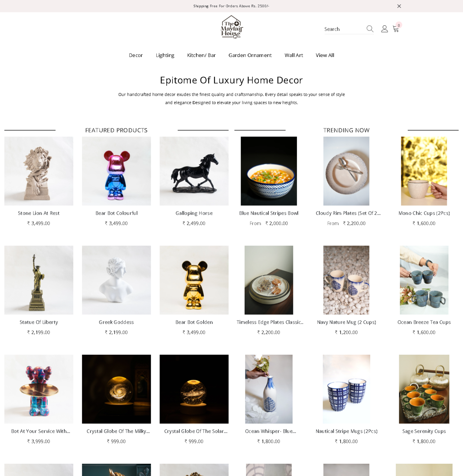Click the search magnifier icon
The image size is (463, 476).
coord(370,29)
